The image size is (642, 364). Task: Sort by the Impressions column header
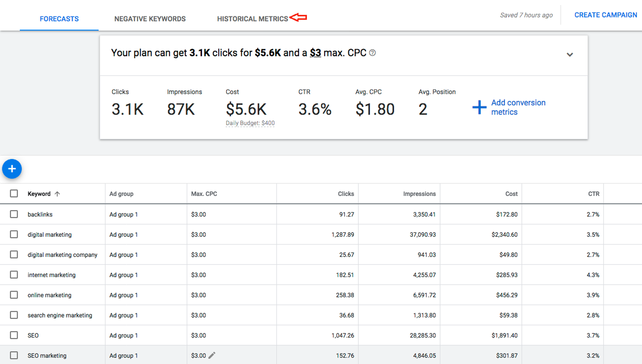pos(419,194)
